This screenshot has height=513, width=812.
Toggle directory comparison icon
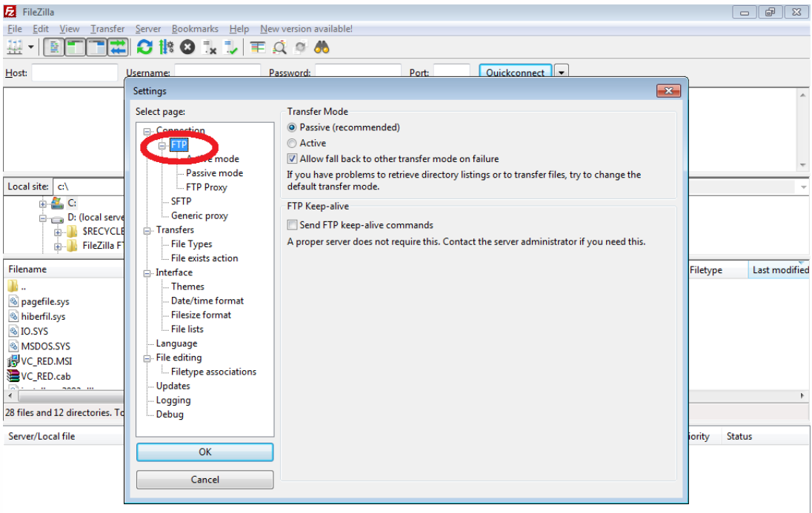[x=279, y=47]
